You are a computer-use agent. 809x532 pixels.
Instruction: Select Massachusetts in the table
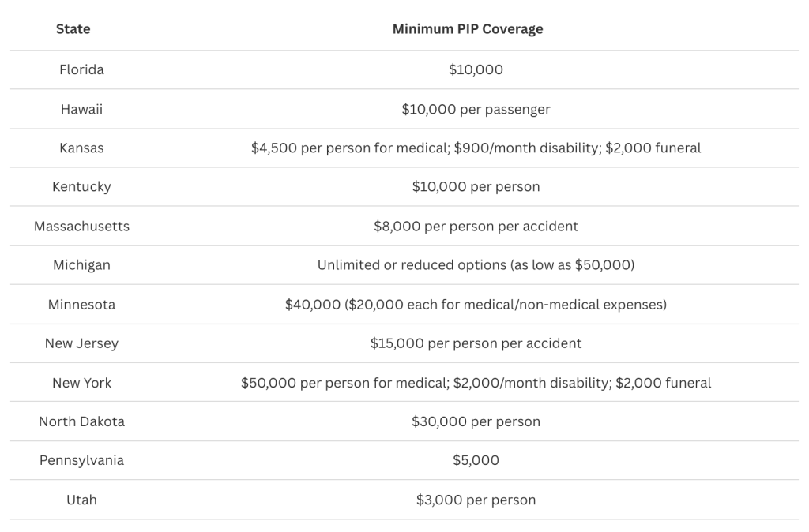coord(81,226)
